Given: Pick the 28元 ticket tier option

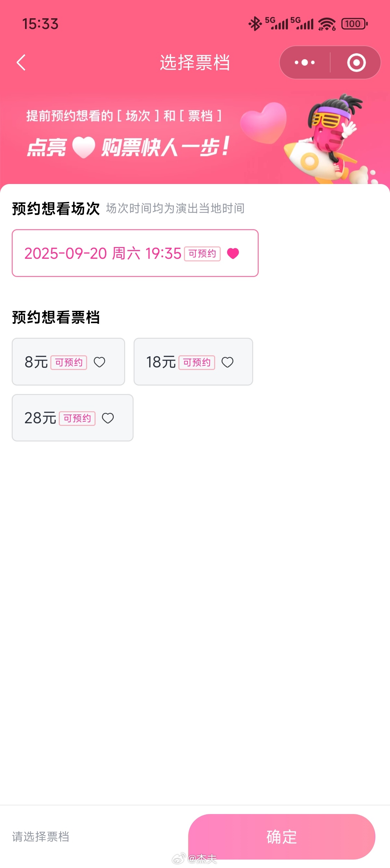Looking at the screenshot, I should pos(73,418).
